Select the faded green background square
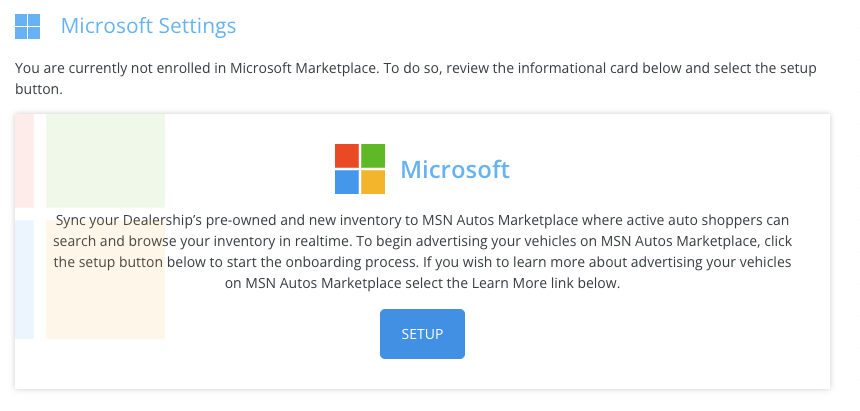Screen dimensions: 860x411 105,161
